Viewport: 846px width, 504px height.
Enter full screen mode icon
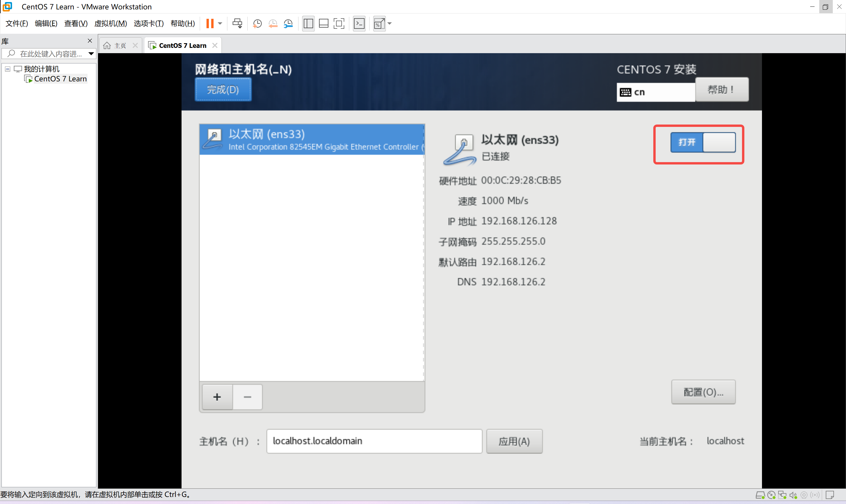pos(339,23)
